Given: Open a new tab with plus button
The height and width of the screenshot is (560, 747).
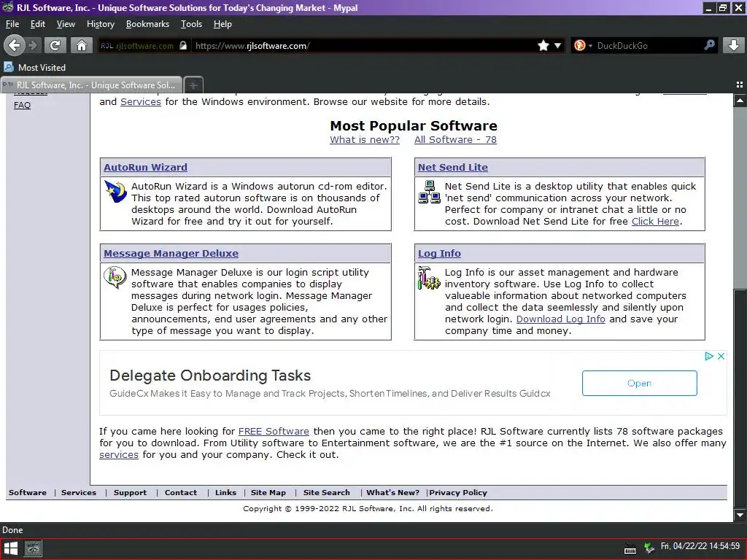Looking at the screenshot, I should (193, 85).
